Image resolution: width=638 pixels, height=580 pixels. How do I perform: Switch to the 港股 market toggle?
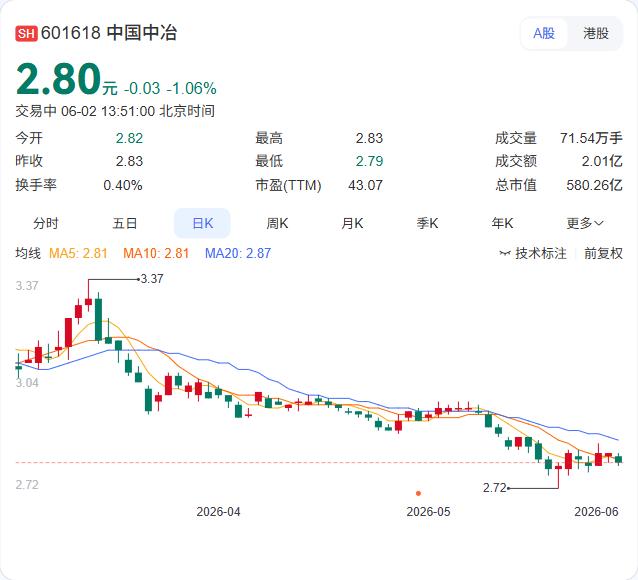[596, 33]
